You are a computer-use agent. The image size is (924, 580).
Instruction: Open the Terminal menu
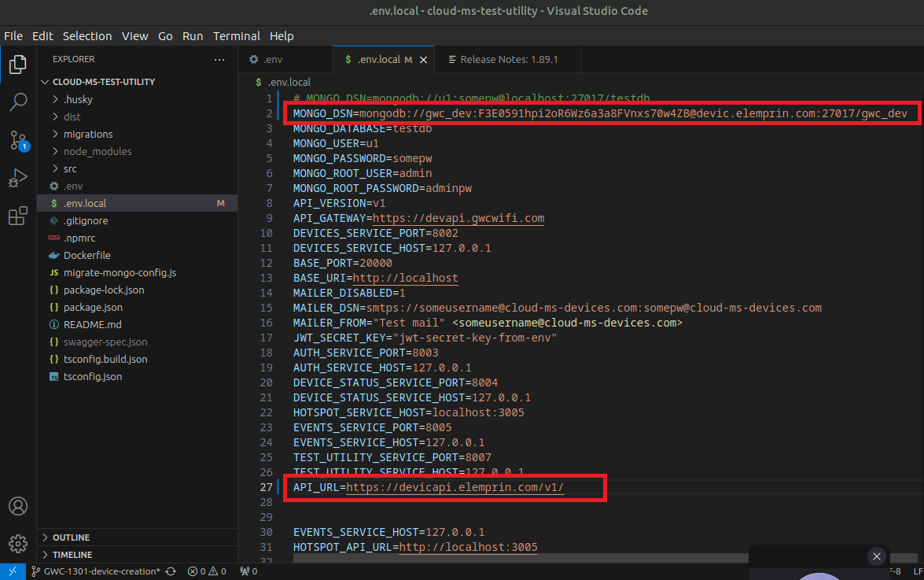[x=236, y=36]
